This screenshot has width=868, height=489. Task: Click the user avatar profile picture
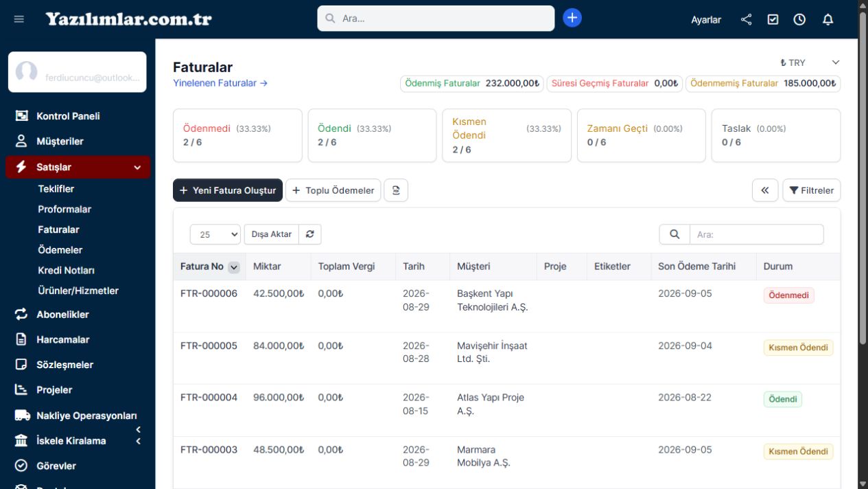click(x=26, y=72)
